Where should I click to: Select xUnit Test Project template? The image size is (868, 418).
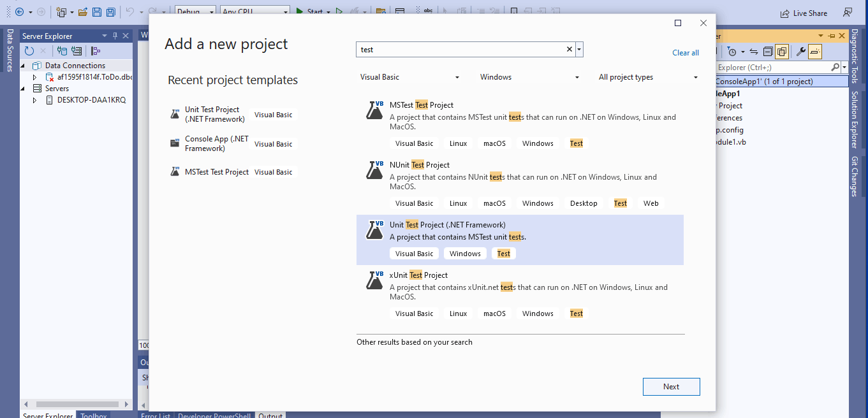pyautogui.click(x=520, y=294)
